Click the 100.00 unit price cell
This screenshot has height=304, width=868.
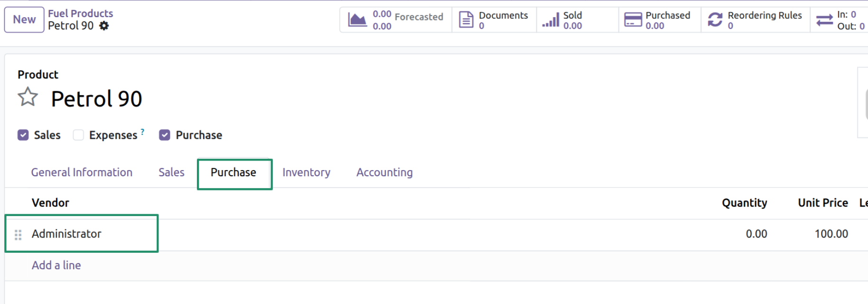tap(831, 234)
